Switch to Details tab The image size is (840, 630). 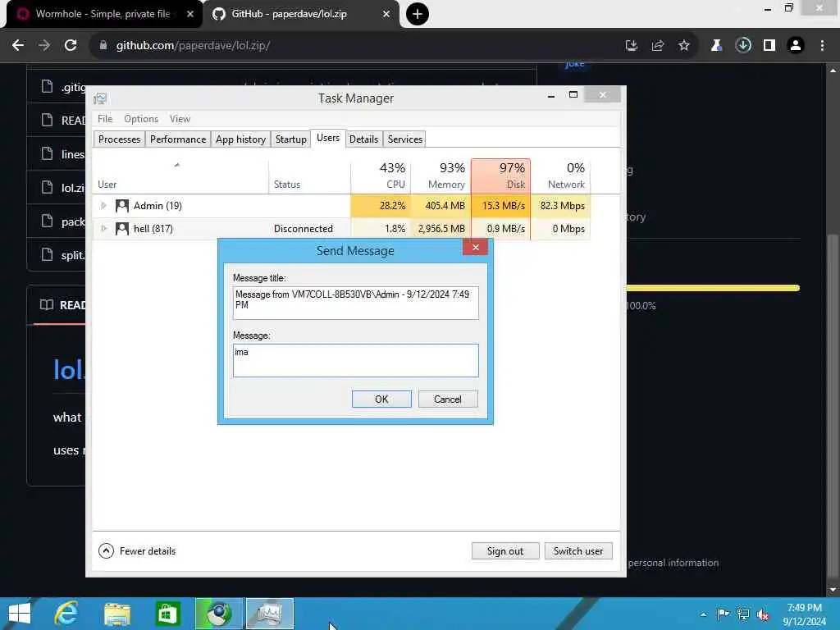(x=363, y=139)
